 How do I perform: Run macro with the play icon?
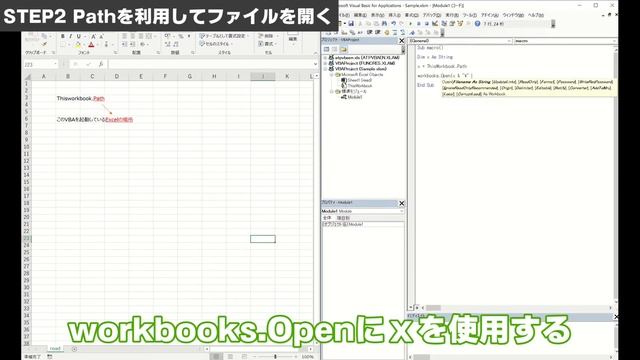411,24
